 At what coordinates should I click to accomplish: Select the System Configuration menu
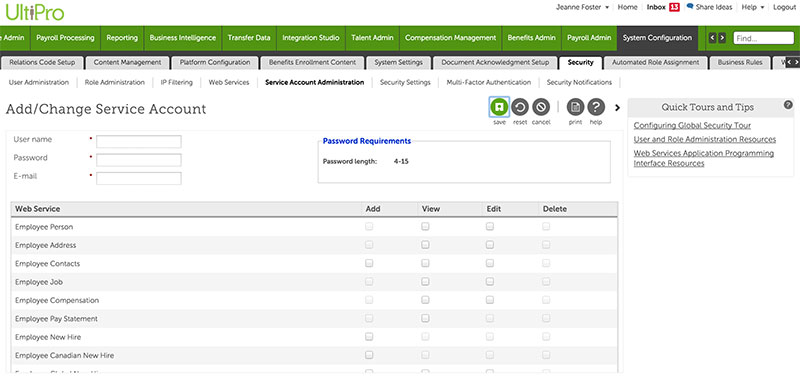coord(657,38)
